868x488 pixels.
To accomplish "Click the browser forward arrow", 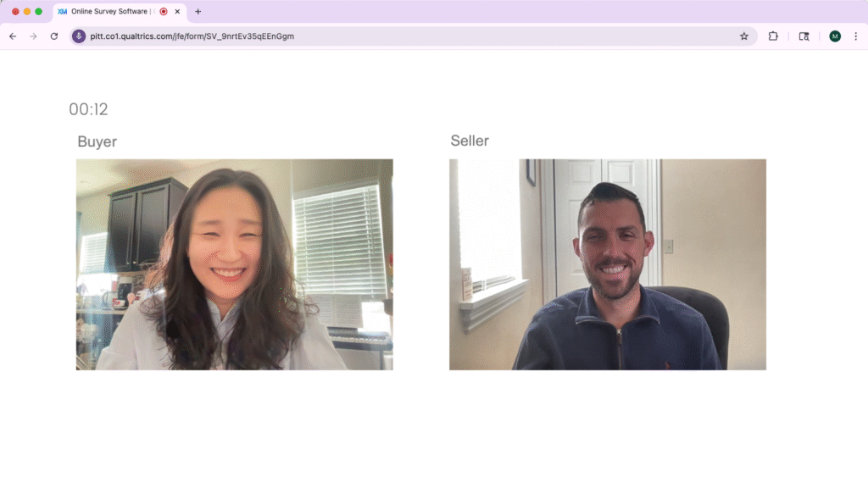I will [x=33, y=36].
